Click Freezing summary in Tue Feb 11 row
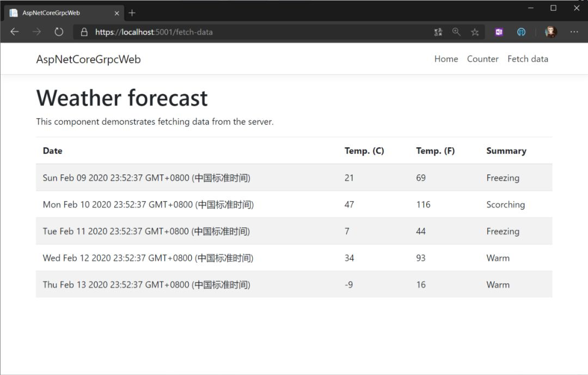Viewport: 588px width, 375px height. pyautogui.click(x=503, y=231)
